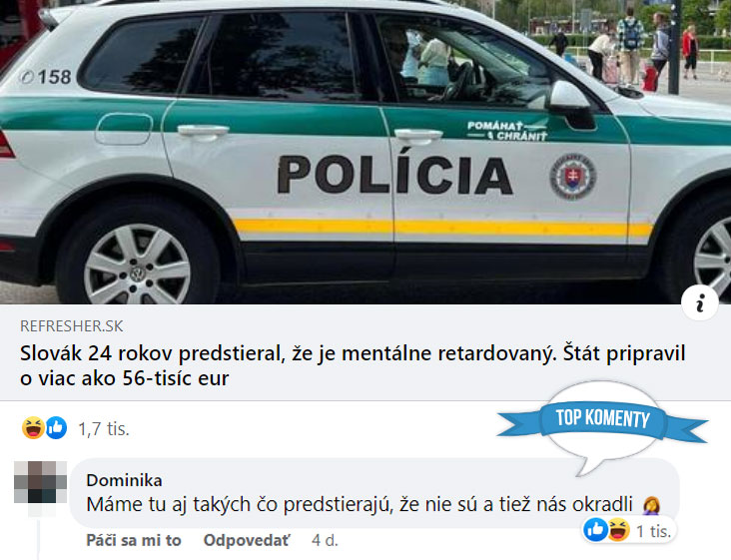Click Dominika's blurred profile picture
The image size is (731, 560).
tap(41, 482)
